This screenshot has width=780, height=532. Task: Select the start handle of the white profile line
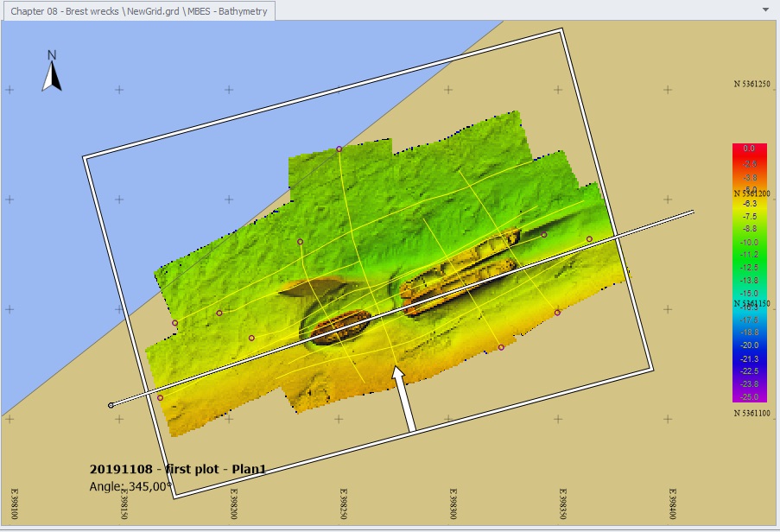point(111,405)
